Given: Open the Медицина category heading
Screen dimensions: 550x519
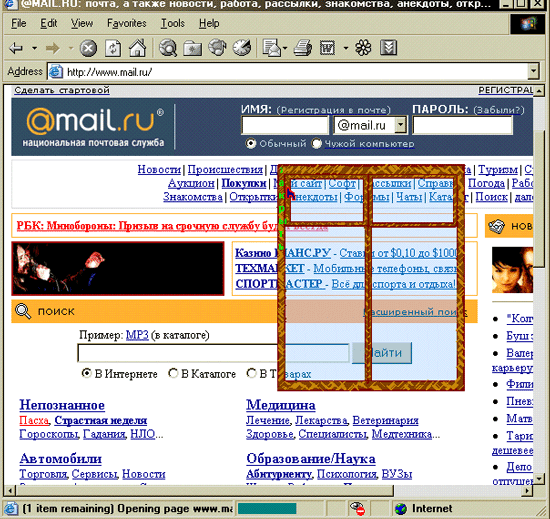Looking at the screenshot, I should (x=281, y=405).
